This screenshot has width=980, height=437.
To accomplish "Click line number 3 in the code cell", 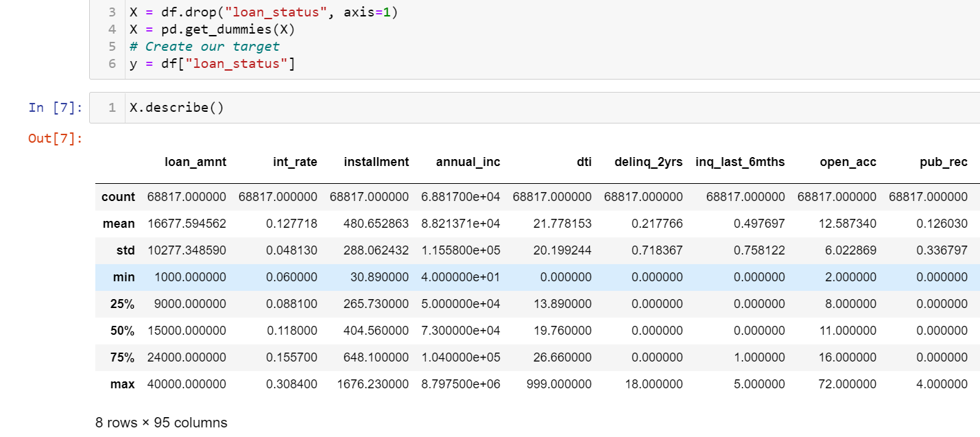I will (x=112, y=12).
